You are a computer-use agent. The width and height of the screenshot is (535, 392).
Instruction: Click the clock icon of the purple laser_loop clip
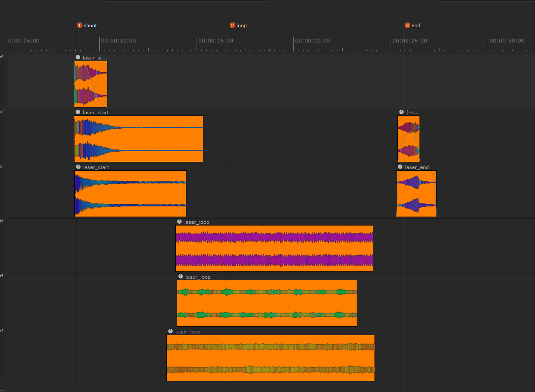click(x=179, y=222)
